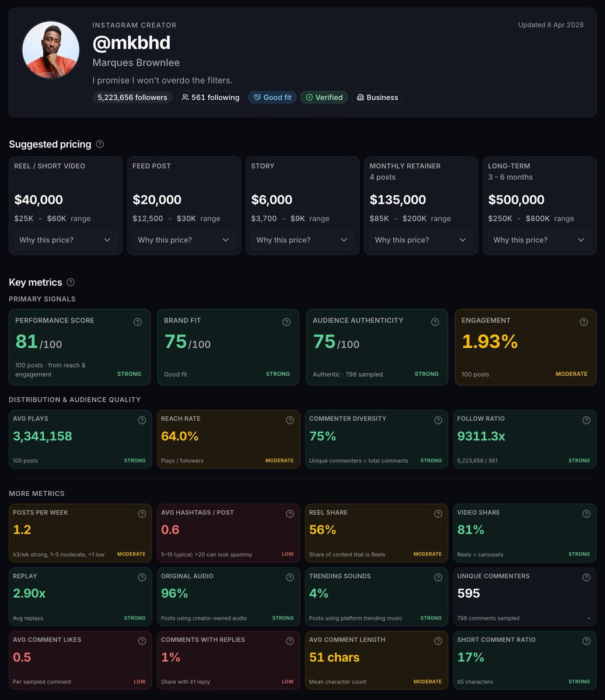The width and height of the screenshot is (605, 700).
Task: Open Avg Hashtags / Post help icon
Action: coord(290,514)
